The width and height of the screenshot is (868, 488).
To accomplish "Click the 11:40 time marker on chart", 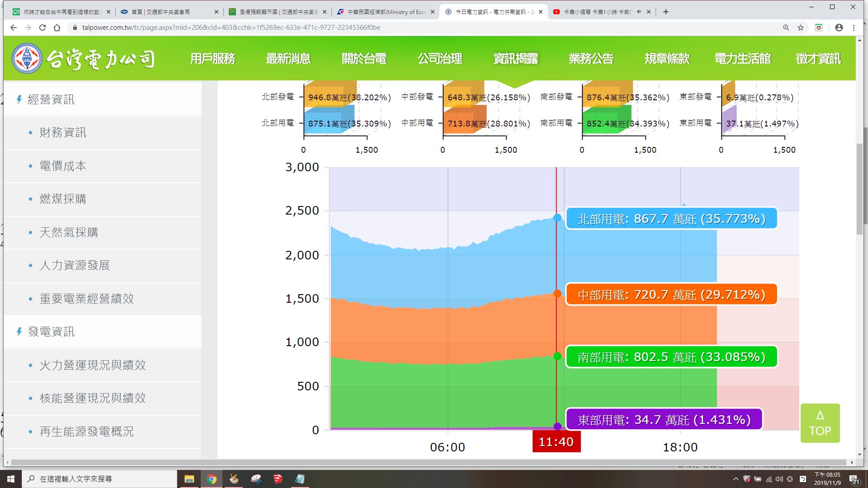I will point(556,441).
